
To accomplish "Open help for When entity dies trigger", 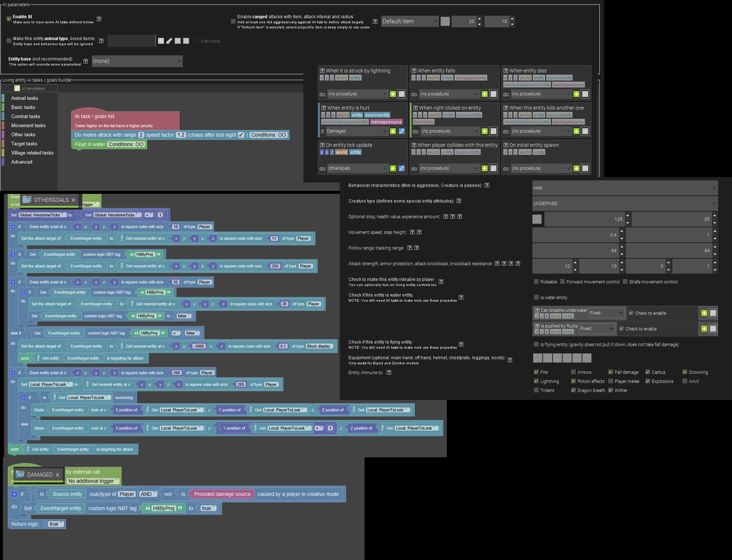I will pos(505,71).
